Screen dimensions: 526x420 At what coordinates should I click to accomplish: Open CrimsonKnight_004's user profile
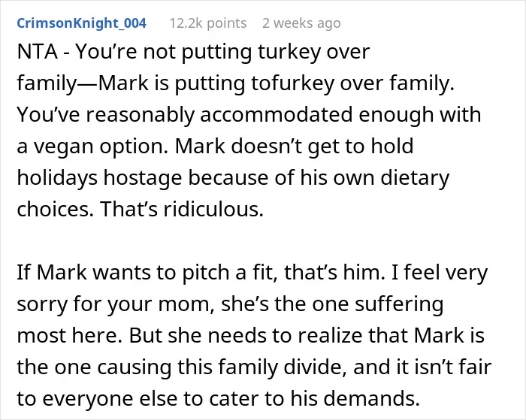[x=81, y=23]
